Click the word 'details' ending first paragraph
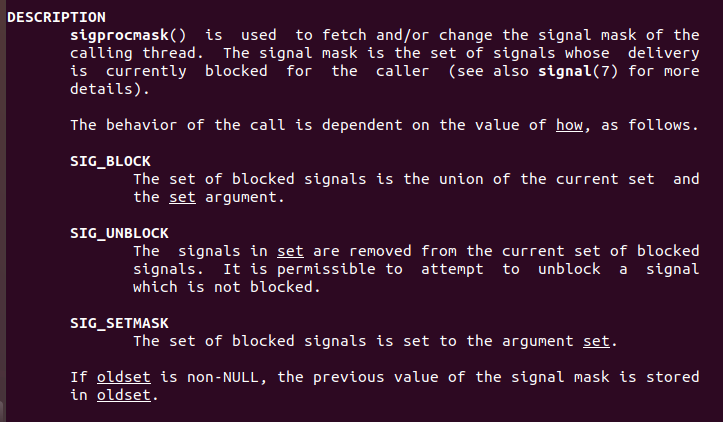 coord(101,89)
